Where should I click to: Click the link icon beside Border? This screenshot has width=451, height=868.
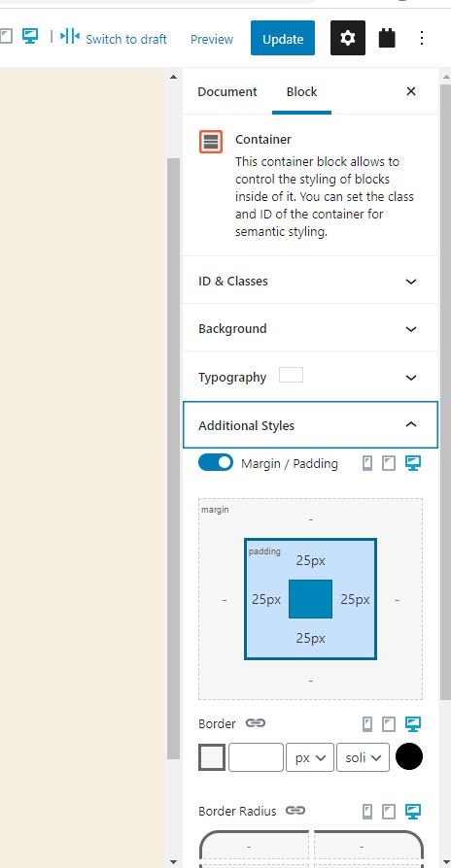tap(256, 723)
